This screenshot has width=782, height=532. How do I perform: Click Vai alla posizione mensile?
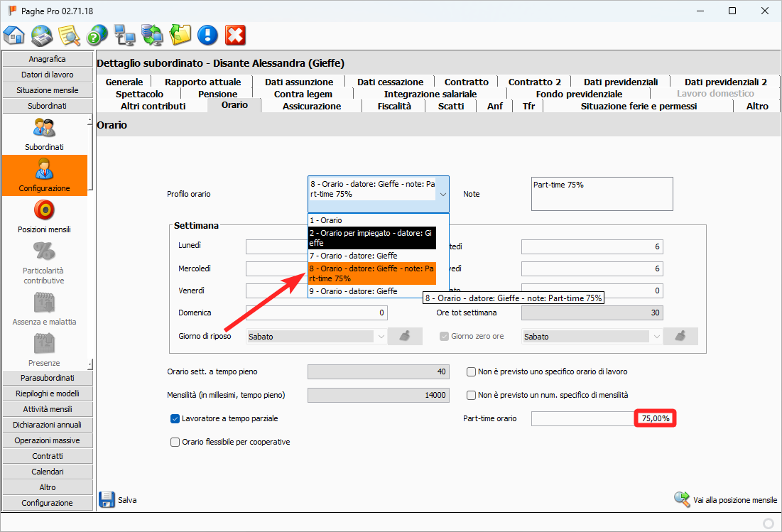tap(726, 500)
